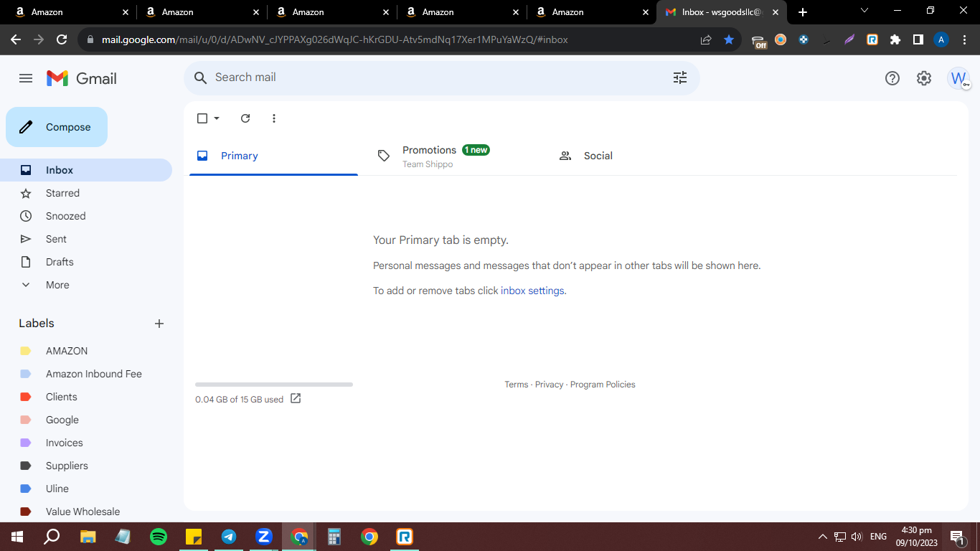This screenshot has width=980, height=551.
Task: Open a new browser tab
Action: 803,12
